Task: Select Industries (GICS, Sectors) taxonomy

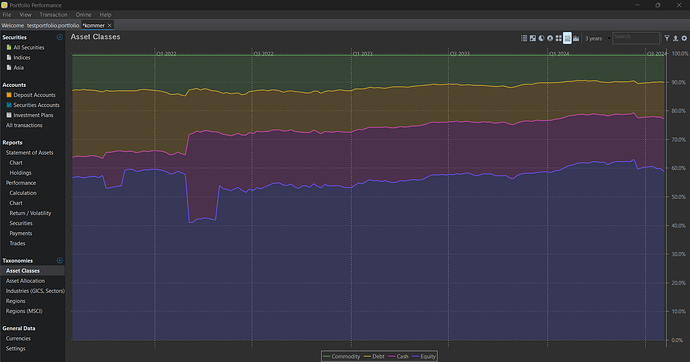Action: click(35, 291)
